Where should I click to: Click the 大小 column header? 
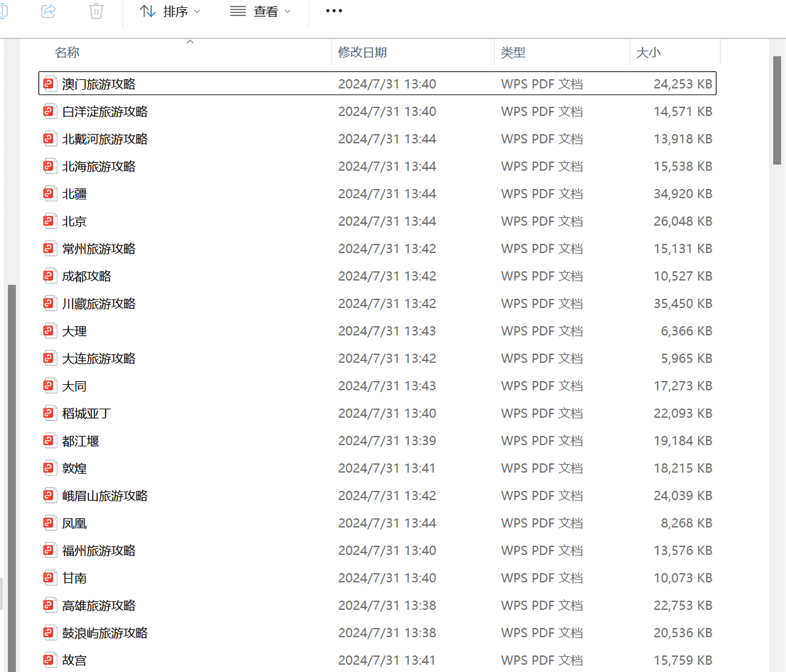point(649,52)
